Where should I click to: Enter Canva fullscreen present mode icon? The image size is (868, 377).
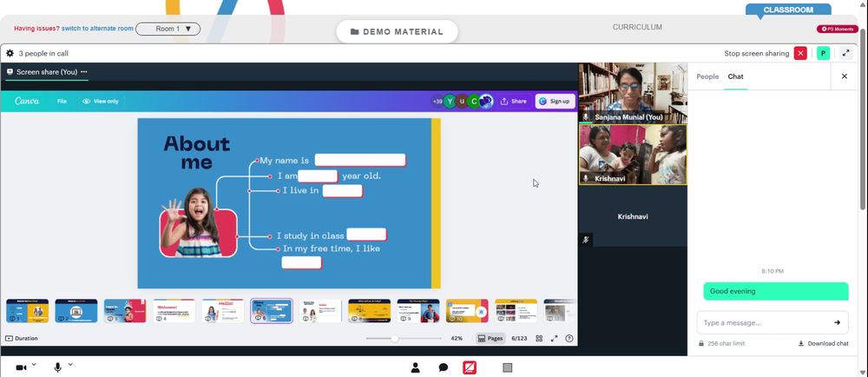tap(554, 338)
